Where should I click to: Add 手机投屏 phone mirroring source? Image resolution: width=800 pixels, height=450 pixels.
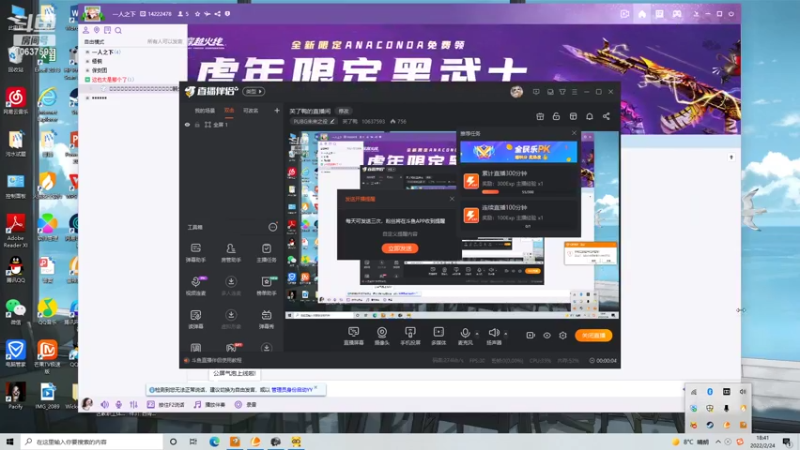410,336
